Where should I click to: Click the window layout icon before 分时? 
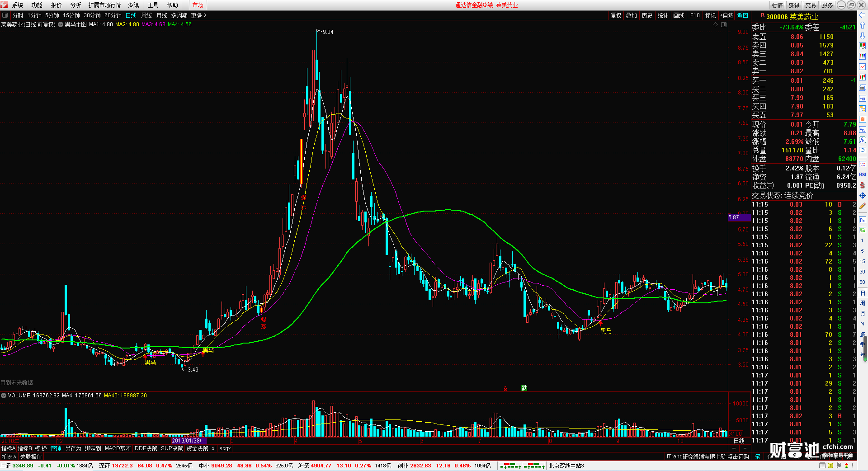[x=5, y=15]
